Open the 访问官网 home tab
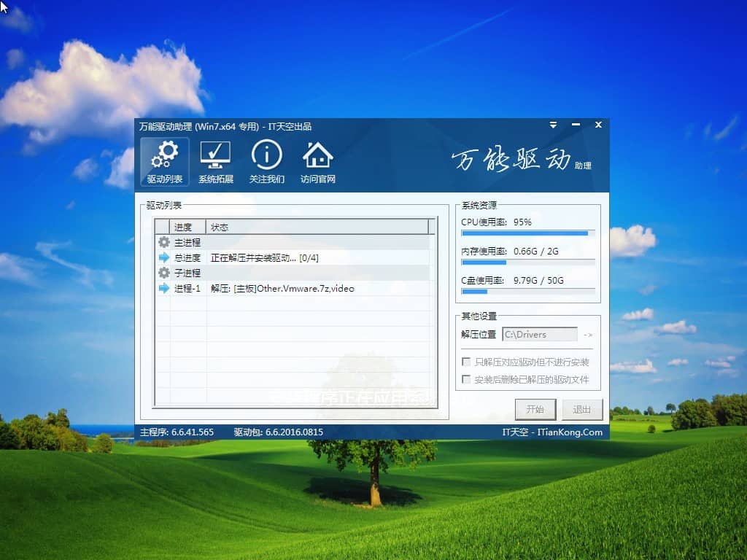Viewport: 747px width, 560px height. tap(318, 162)
